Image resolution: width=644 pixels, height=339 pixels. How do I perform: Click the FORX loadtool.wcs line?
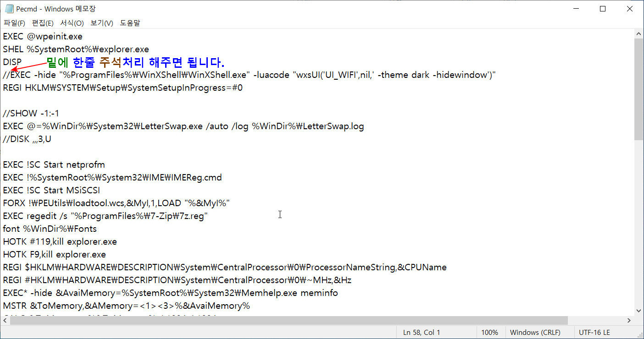coord(116,203)
